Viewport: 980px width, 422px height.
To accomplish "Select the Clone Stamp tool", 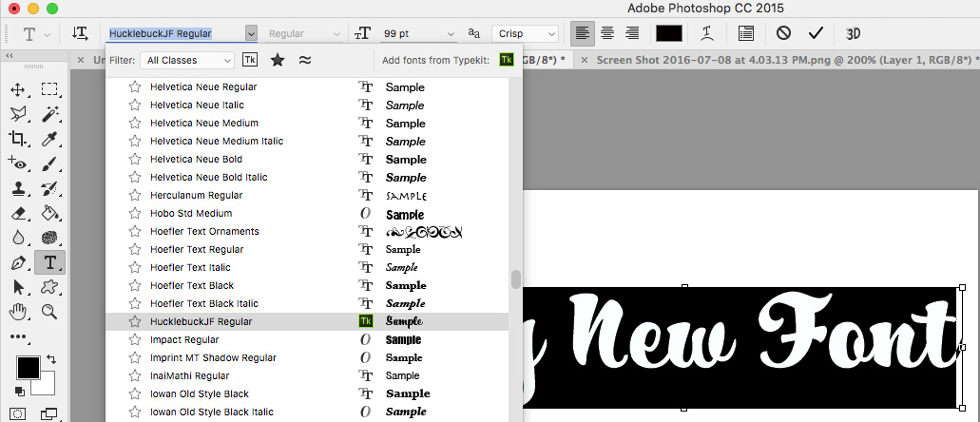I will (x=17, y=188).
